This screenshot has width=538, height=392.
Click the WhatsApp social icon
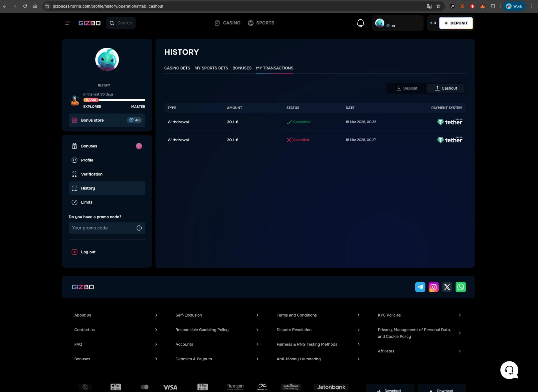pos(460,287)
